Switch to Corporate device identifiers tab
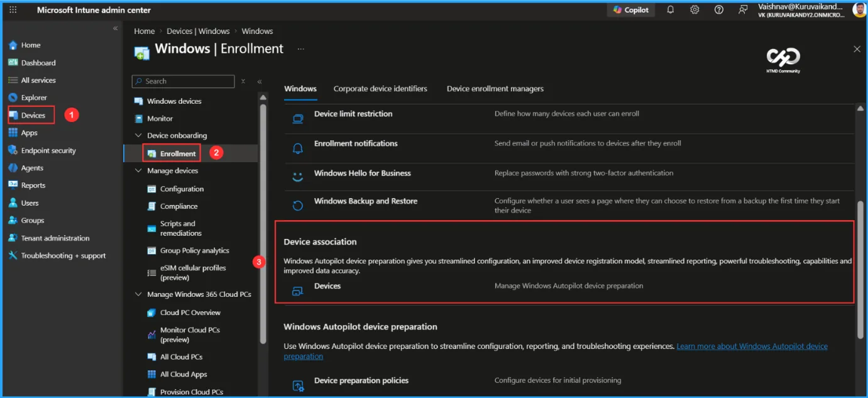Screen dimensions: 868x398 click(x=380, y=89)
